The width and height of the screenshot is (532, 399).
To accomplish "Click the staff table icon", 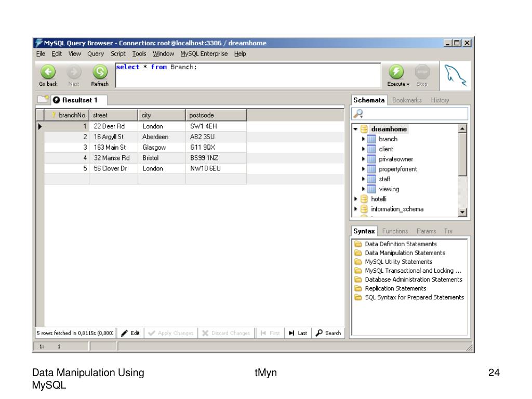I will click(x=372, y=179).
